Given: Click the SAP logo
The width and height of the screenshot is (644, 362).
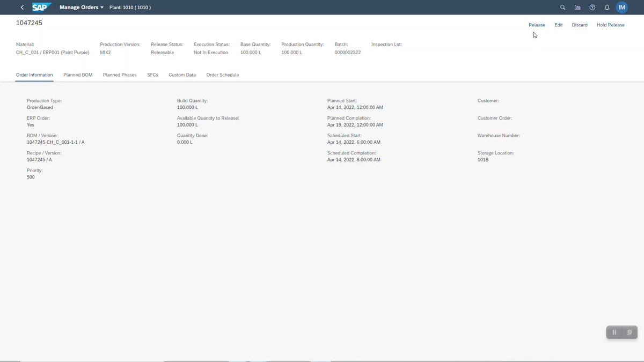Looking at the screenshot, I should 41,8.
